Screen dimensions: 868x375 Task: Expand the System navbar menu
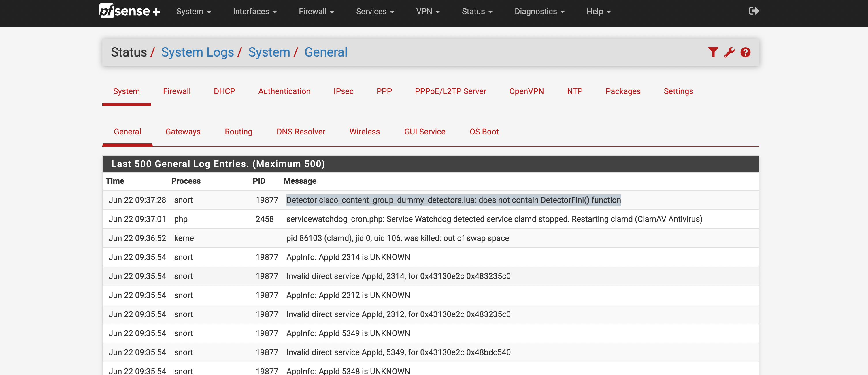[193, 12]
